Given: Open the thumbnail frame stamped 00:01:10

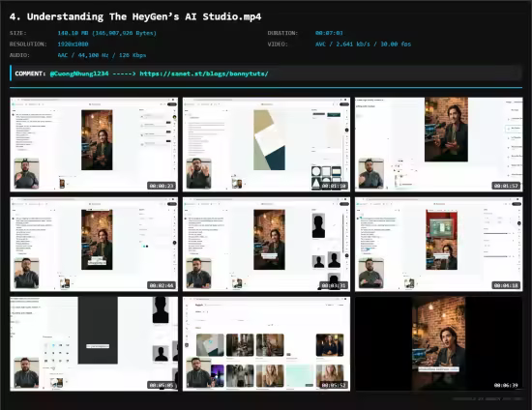Looking at the screenshot, I should [266, 144].
